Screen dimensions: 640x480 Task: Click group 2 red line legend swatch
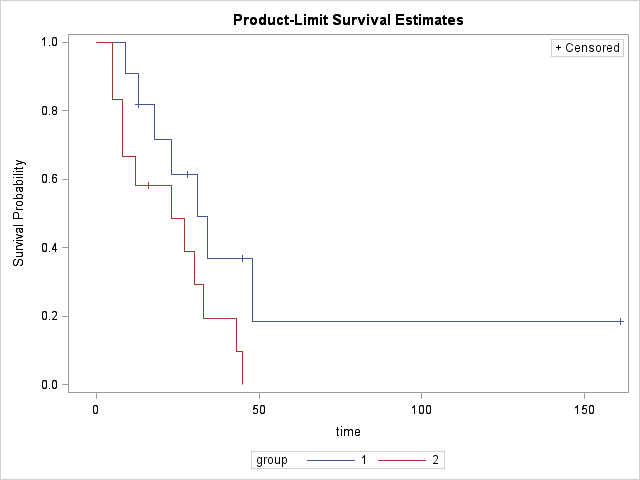[400, 460]
